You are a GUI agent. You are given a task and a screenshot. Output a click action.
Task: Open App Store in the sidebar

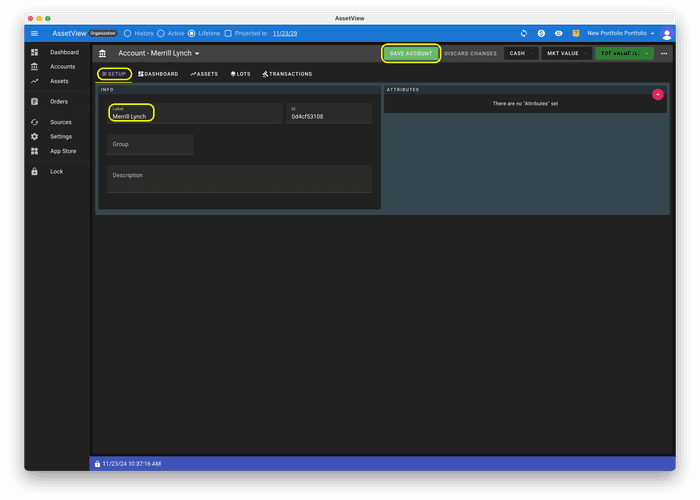[62, 151]
